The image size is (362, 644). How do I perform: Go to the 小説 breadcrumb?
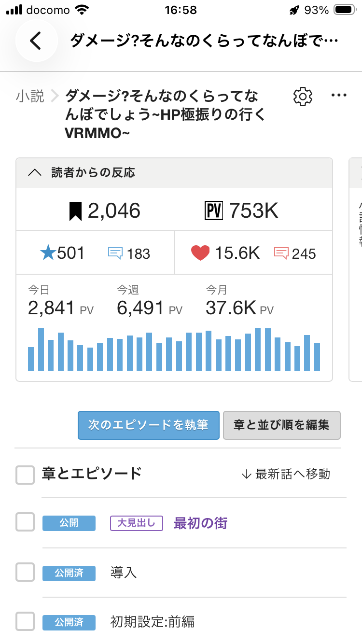pyautogui.click(x=30, y=96)
